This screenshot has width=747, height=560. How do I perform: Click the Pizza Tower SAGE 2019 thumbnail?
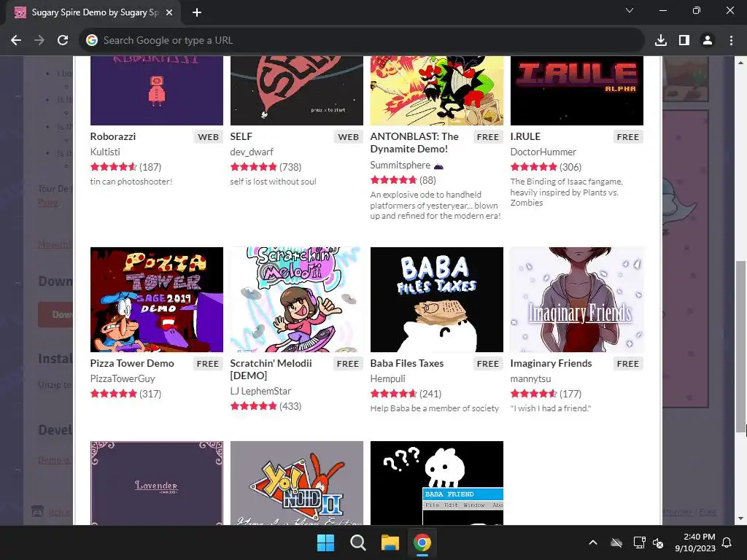click(x=157, y=300)
